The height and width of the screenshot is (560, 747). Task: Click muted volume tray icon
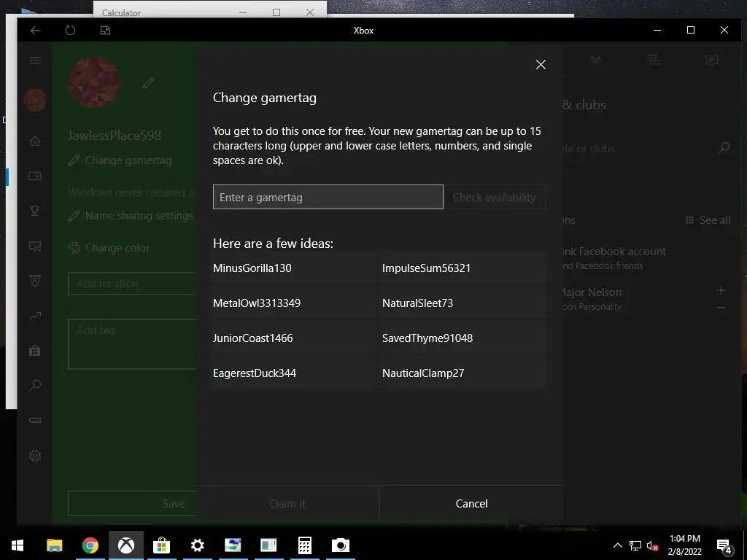click(653, 545)
